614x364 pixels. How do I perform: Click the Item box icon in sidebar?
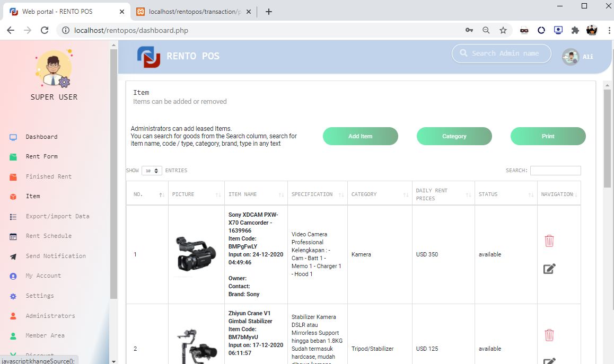point(13,197)
